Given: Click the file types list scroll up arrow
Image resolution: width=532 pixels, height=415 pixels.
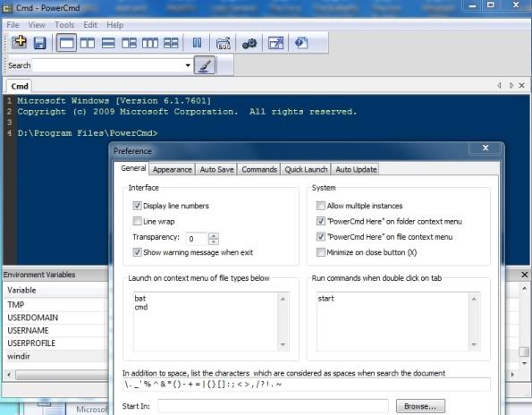Looking at the screenshot, I should pyautogui.click(x=283, y=299).
